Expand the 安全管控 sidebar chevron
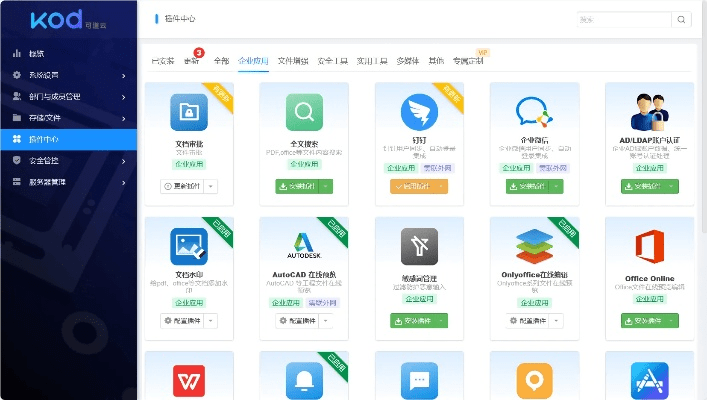 coord(124,161)
